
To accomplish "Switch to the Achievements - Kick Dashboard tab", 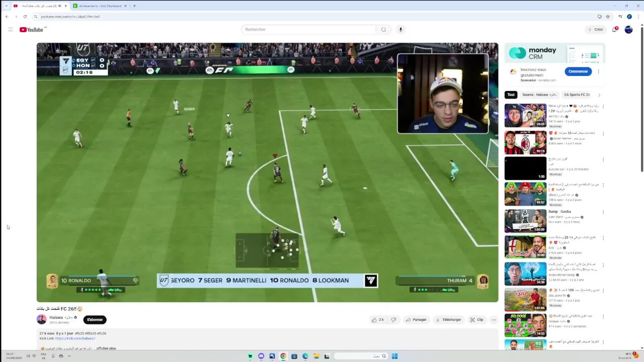I will [x=100, y=6].
